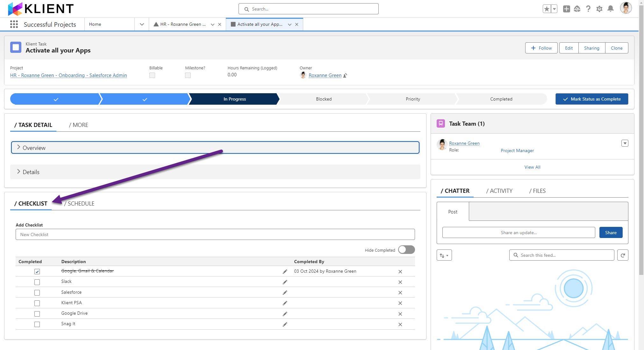Open the Chatter feed sort dropdown

pyautogui.click(x=444, y=255)
